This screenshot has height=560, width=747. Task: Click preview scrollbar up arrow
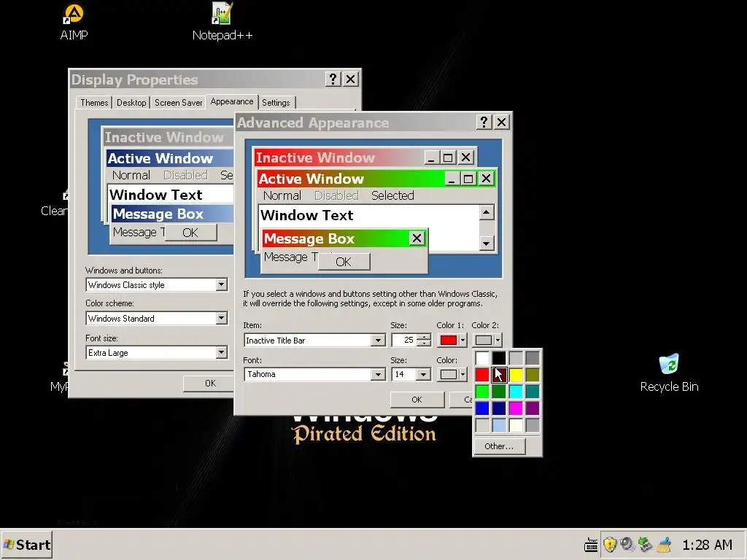[486, 212]
